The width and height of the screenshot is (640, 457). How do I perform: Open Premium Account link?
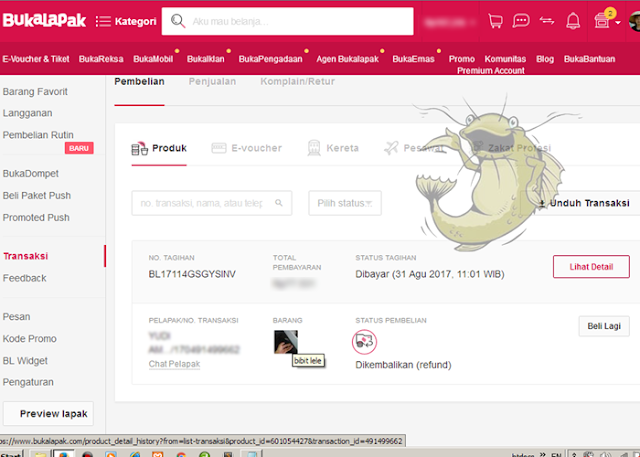(491, 71)
